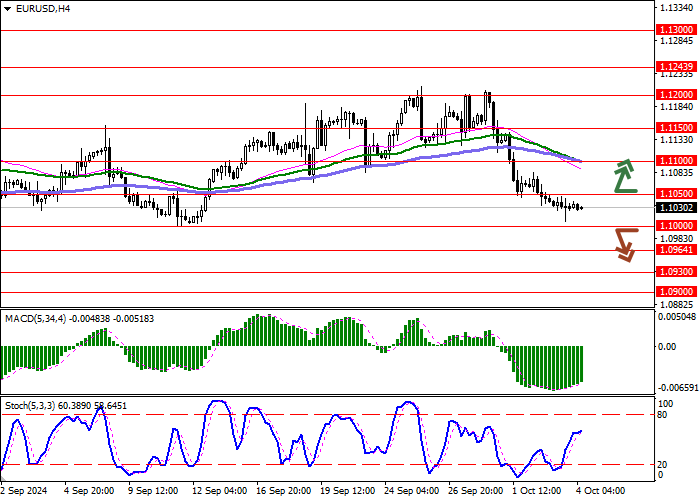Click the Stochastic scale value 20
The width and height of the screenshot is (700, 500).
(x=662, y=465)
